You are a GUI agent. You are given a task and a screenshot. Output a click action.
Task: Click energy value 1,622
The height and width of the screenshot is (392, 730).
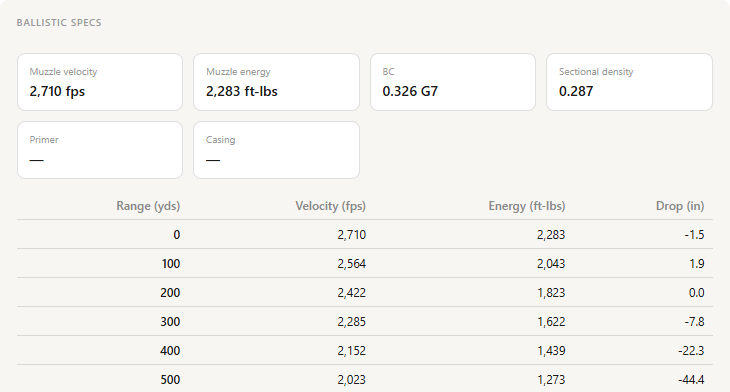(x=551, y=322)
